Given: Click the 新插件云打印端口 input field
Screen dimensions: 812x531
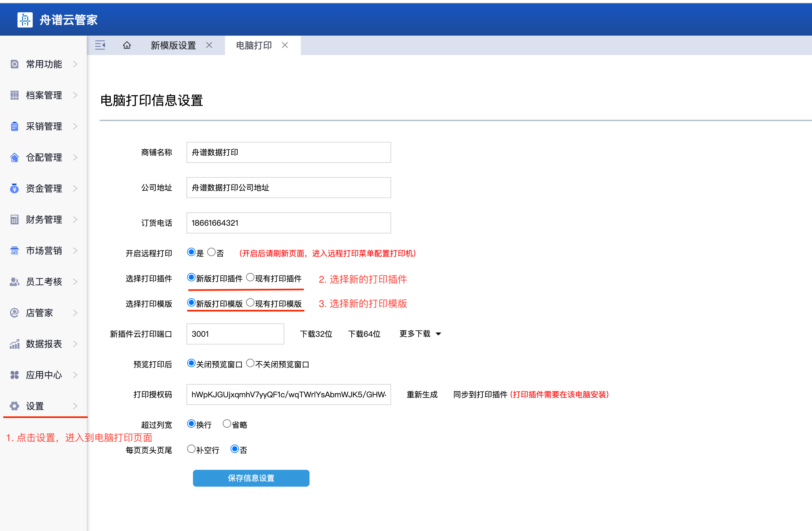Looking at the screenshot, I should tap(235, 334).
